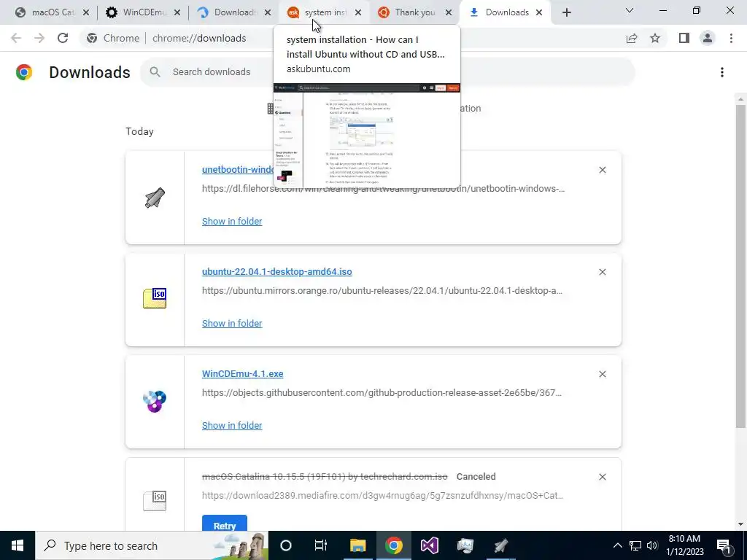Go back in browser history
The width and height of the screenshot is (747, 560).
click(16, 38)
